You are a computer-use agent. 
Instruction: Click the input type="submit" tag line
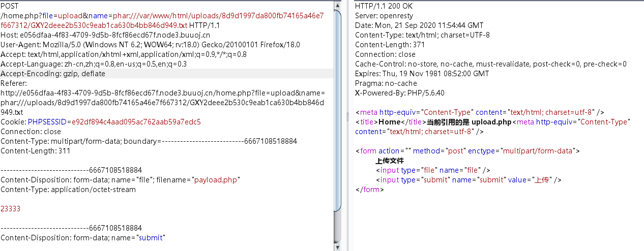[x=469, y=180]
